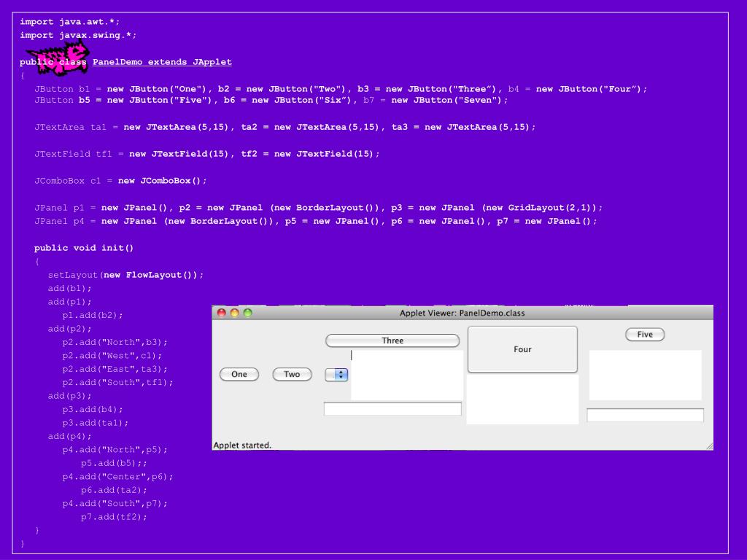Click the "p6.add(ta2);" code line
Screen dimensions: 747x560
pyautogui.click(x=114, y=489)
